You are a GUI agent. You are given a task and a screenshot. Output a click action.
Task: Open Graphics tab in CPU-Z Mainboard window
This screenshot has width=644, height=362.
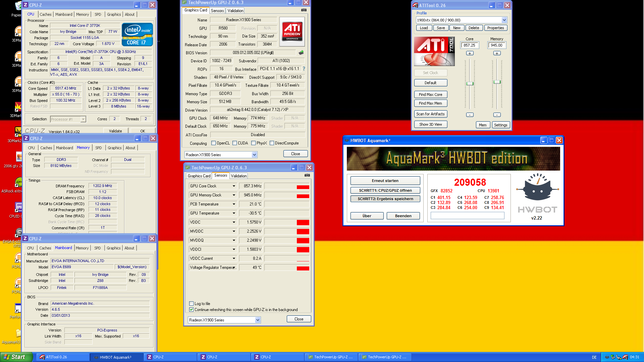pyautogui.click(x=114, y=248)
